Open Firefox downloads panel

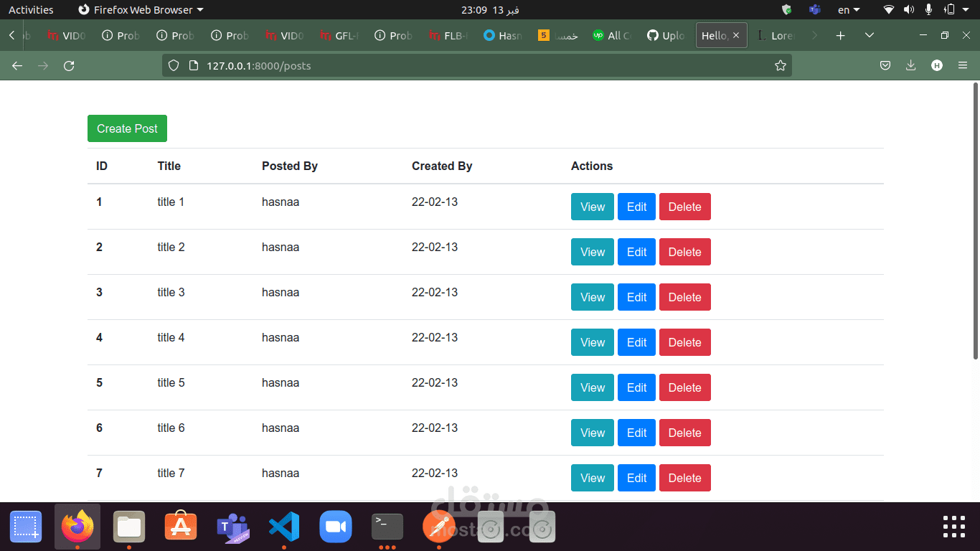coord(910,65)
